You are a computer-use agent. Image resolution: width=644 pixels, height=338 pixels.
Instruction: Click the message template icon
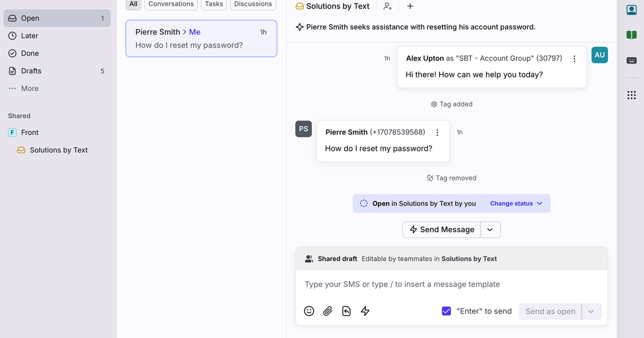pyautogui.click(x=347, y=311)
